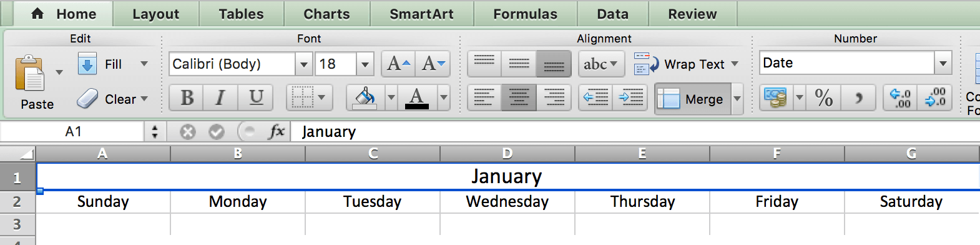Click the currency format coins icon

point(776,98)
